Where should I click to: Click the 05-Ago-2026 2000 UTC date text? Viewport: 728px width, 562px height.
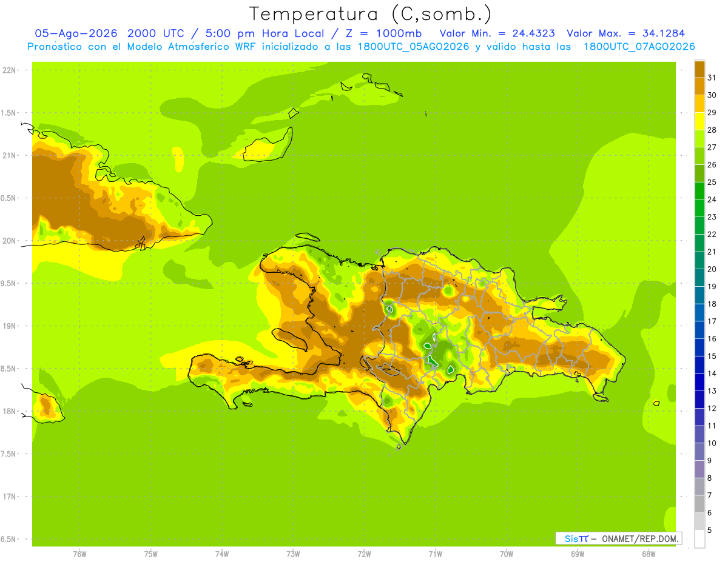pyautogui.click(x=109, y=33)
